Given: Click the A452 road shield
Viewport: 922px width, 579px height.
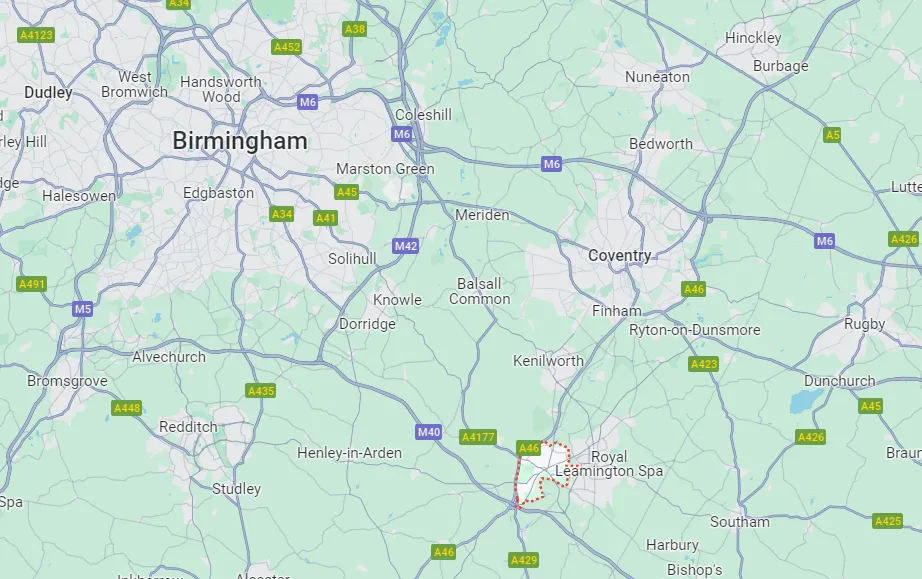Looking at the screenshot, I should click(x=287, y=47).
